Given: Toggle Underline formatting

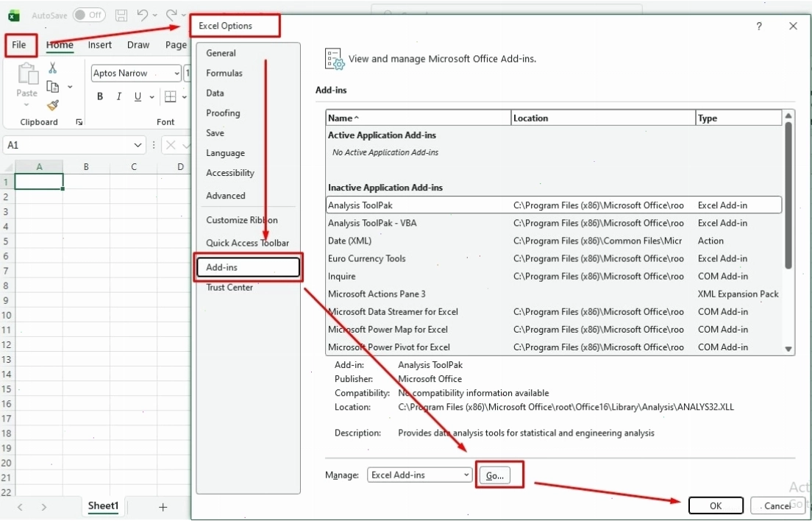Looking at the screenshot, I should pos(138,96).
